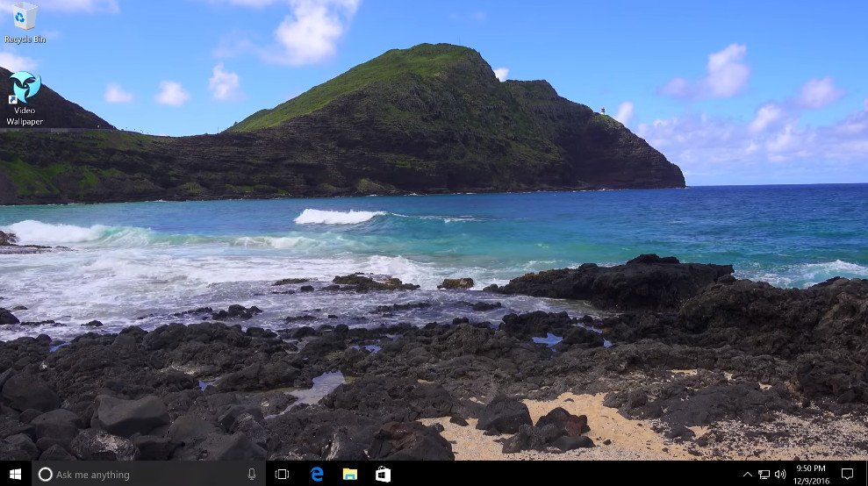Focus the Ask me anything search box
Viewport: 868px width, 486px height.
[148, 474]
